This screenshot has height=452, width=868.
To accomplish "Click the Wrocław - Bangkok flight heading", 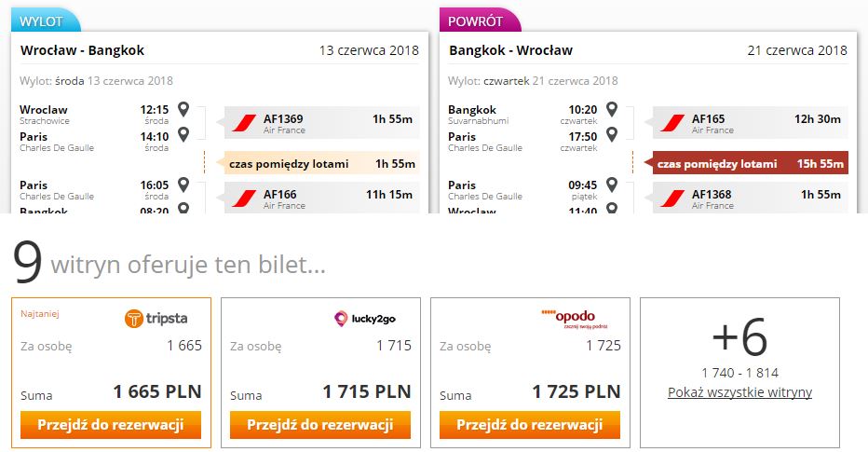I will click(x=83, y=50).
